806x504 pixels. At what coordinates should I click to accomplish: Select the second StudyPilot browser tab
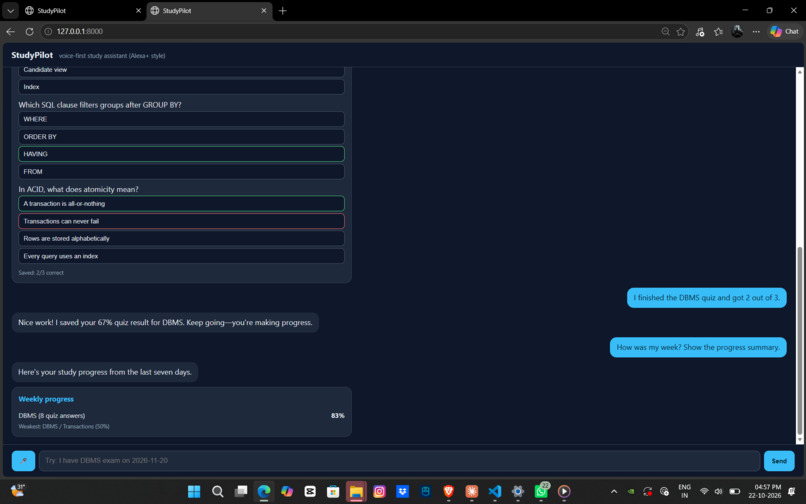206,10
